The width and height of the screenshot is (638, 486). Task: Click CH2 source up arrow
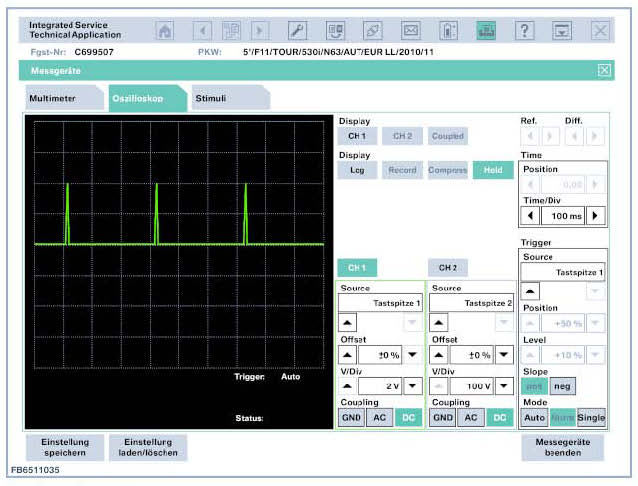[439, 322]
